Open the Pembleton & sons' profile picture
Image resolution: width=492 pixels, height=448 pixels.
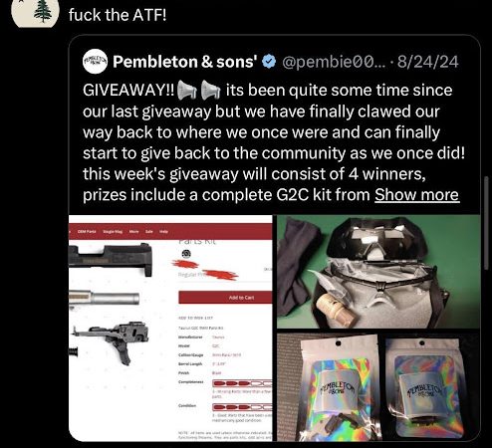[x=95, y=61]
